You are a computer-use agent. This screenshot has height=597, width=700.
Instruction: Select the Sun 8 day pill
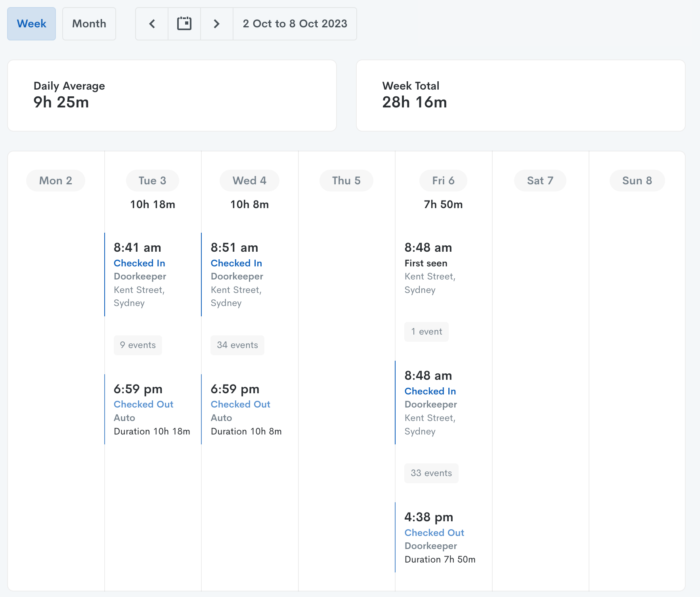pos(637,181)
